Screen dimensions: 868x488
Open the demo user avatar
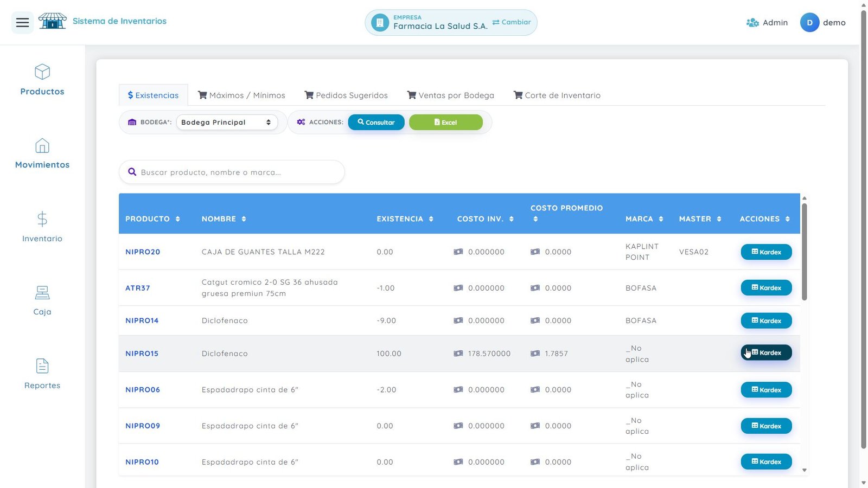point(809,23)
